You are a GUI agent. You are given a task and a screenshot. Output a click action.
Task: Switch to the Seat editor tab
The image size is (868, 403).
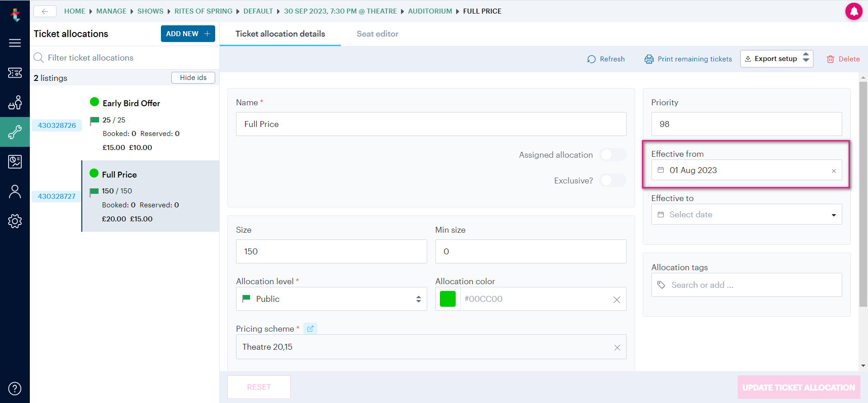[x=377, y=34]
